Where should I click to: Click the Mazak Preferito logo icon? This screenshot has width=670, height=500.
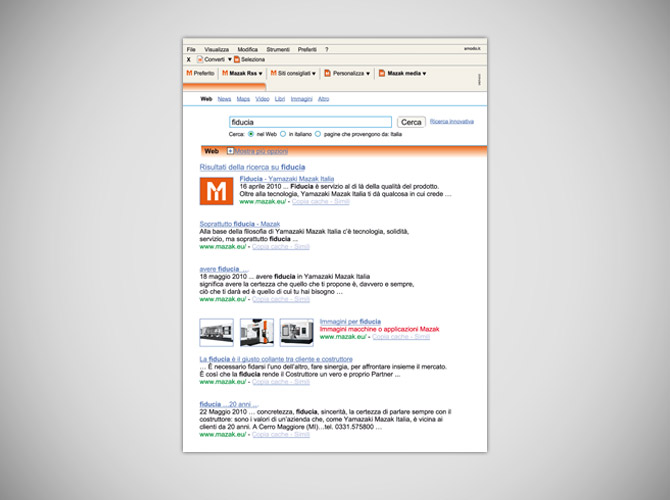point(189,73)
